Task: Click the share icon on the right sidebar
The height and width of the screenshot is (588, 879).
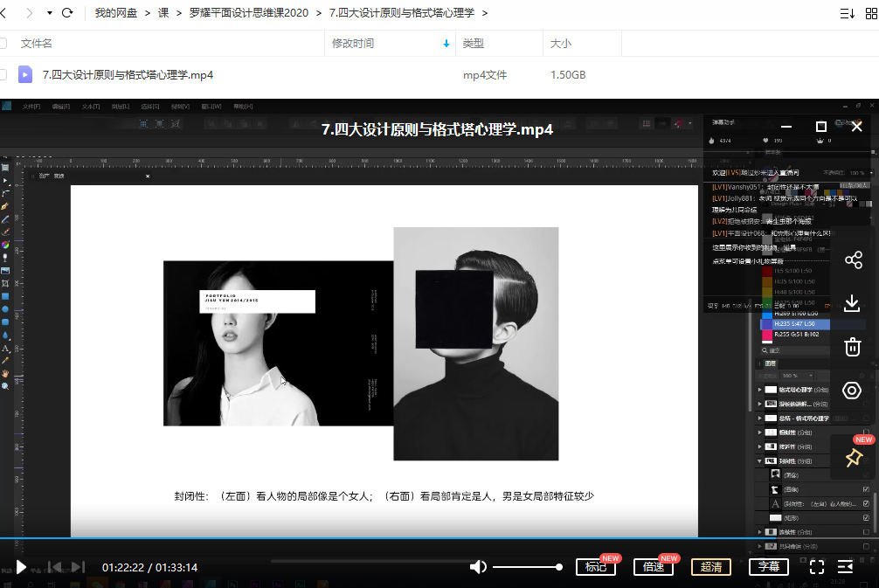Action: point(852,259)
